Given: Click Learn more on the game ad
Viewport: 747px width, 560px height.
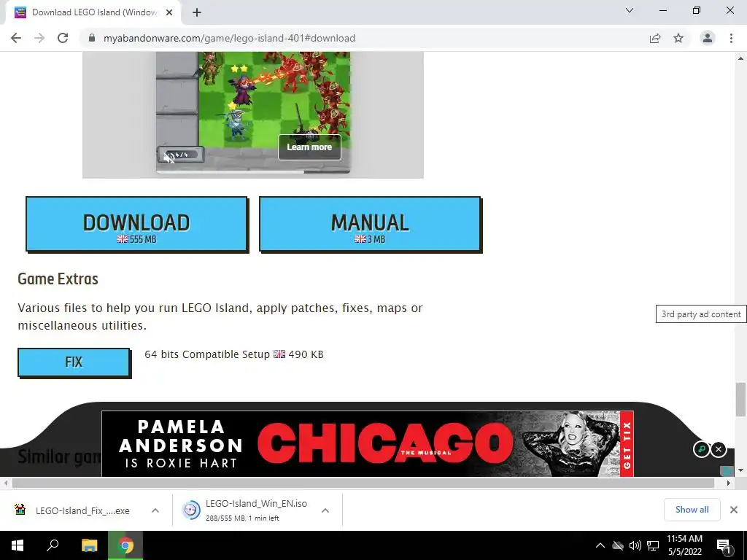Looking at the screenshot, I should 309,147.
